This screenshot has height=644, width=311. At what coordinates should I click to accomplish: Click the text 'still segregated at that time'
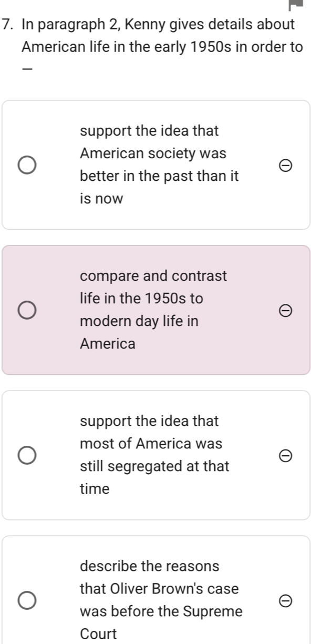click(154, 478)
